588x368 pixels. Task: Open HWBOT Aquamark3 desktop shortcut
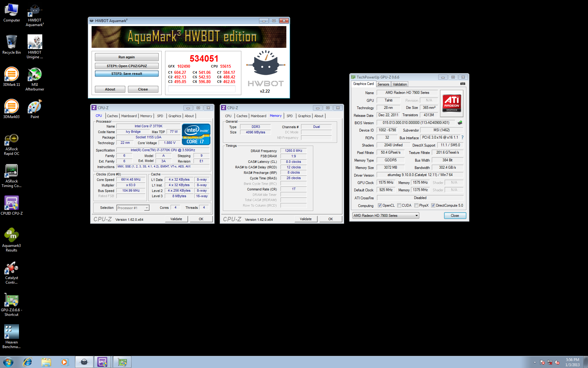(35, 15)
